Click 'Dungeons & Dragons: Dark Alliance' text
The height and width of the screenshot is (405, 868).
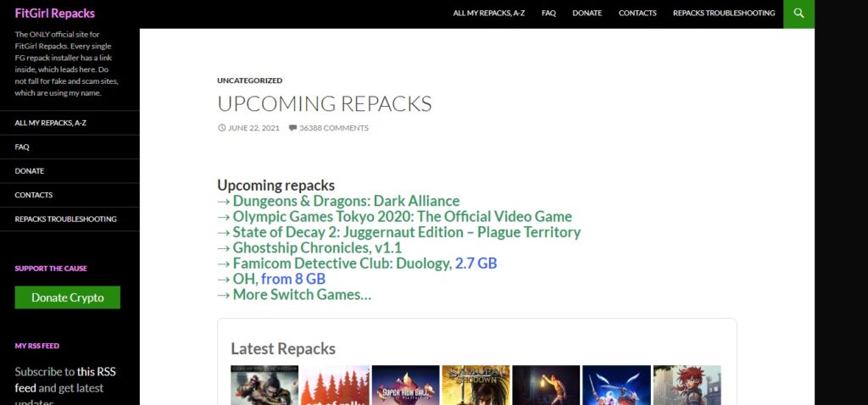346,201
